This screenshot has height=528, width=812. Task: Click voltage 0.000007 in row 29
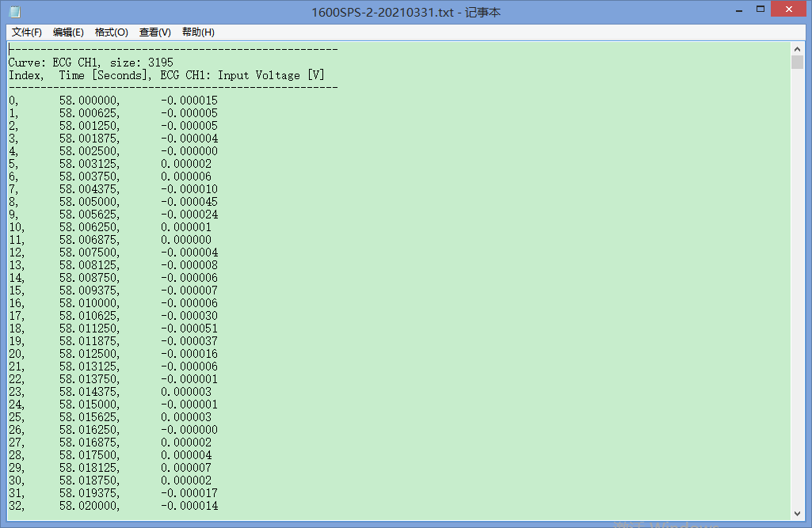[x=186, y=469]
